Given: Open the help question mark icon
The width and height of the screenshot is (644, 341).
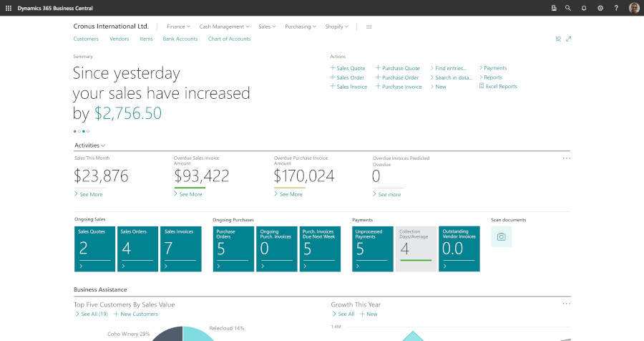Looking at the screenshot, I should click(x=616, y=8).
